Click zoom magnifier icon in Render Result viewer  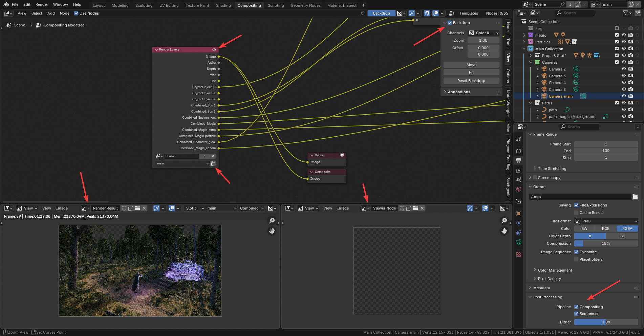click(x=272, y=221)
